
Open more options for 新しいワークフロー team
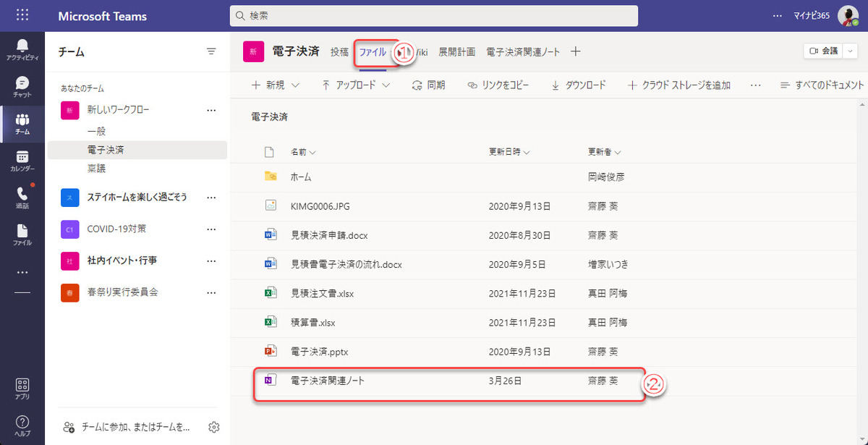click(x=211, y=110)
